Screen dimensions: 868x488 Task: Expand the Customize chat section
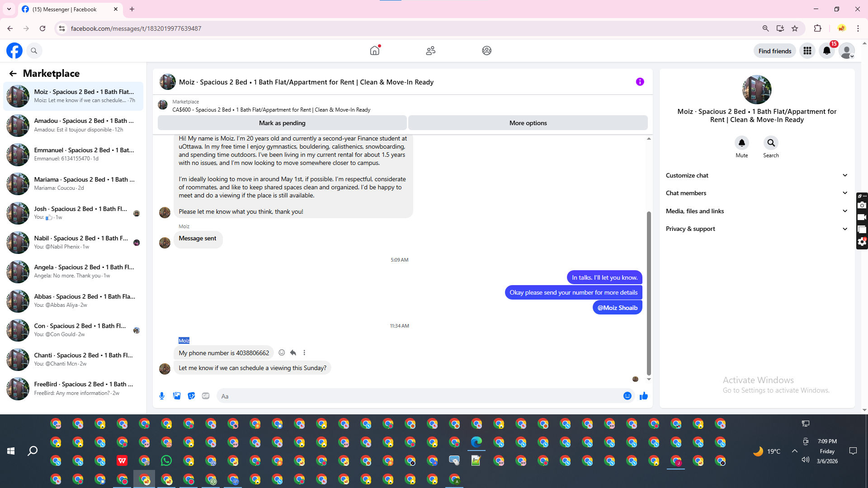[x=756, y=175]
